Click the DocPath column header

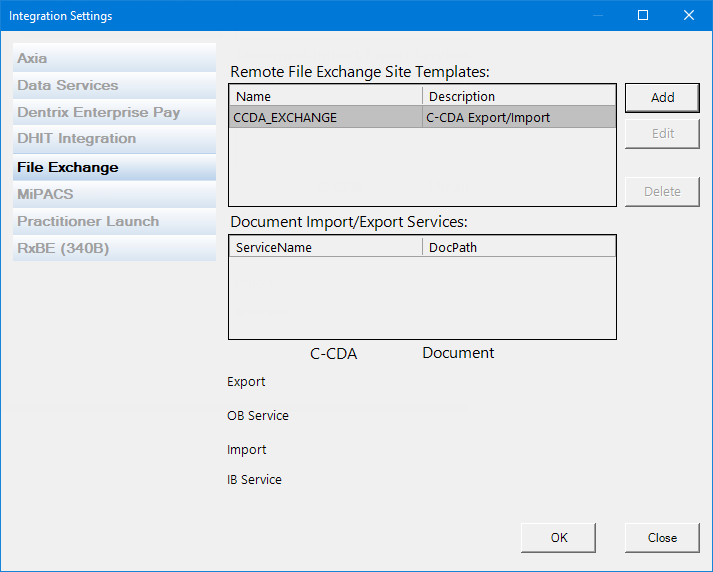519,247
